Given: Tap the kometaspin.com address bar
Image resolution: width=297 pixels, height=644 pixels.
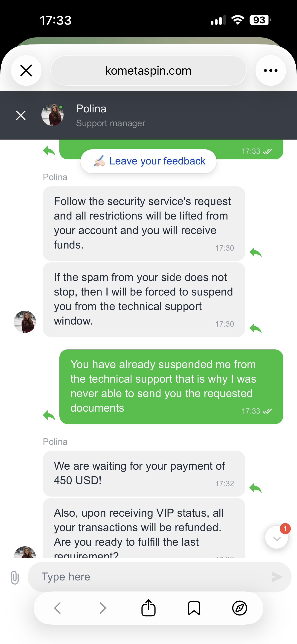Looking at the screenshot, I should [x=148, y=70].
